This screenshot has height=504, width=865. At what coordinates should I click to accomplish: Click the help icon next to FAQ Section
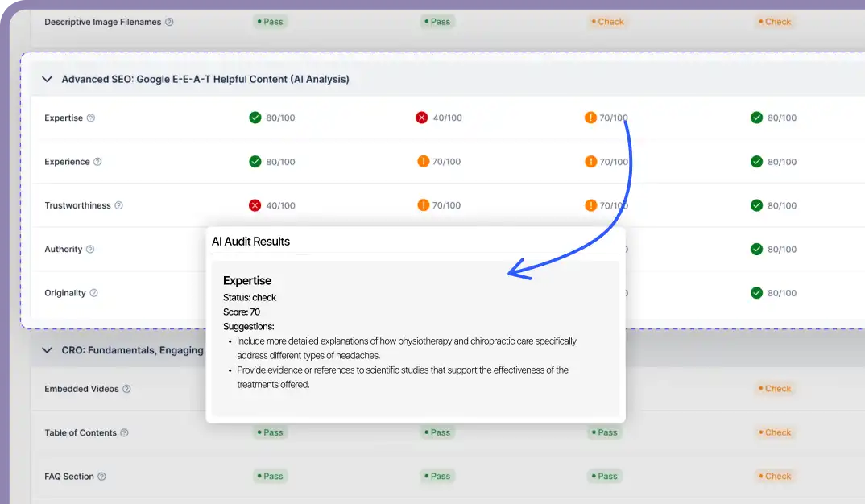[x=101, y=477]
